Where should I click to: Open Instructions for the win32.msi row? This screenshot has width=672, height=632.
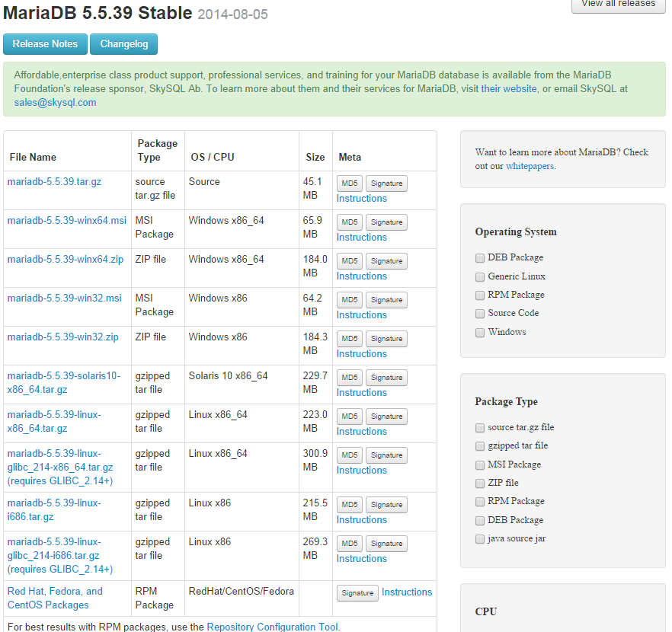click(362, 315)
